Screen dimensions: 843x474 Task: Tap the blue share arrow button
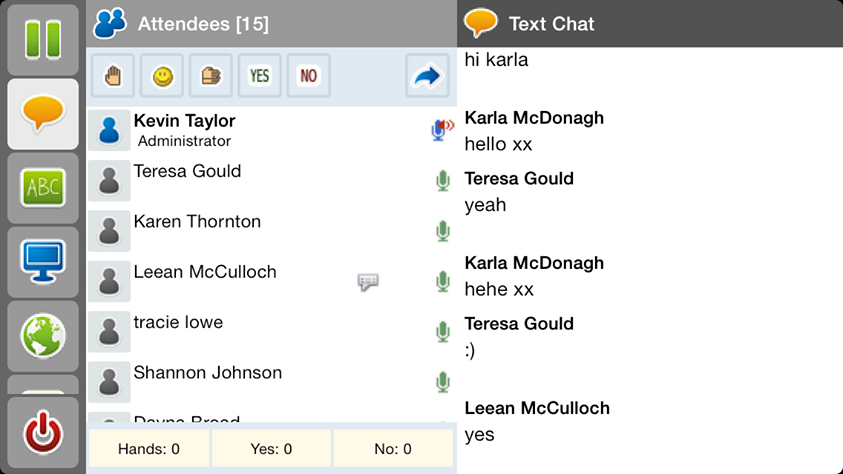(427, 76)
